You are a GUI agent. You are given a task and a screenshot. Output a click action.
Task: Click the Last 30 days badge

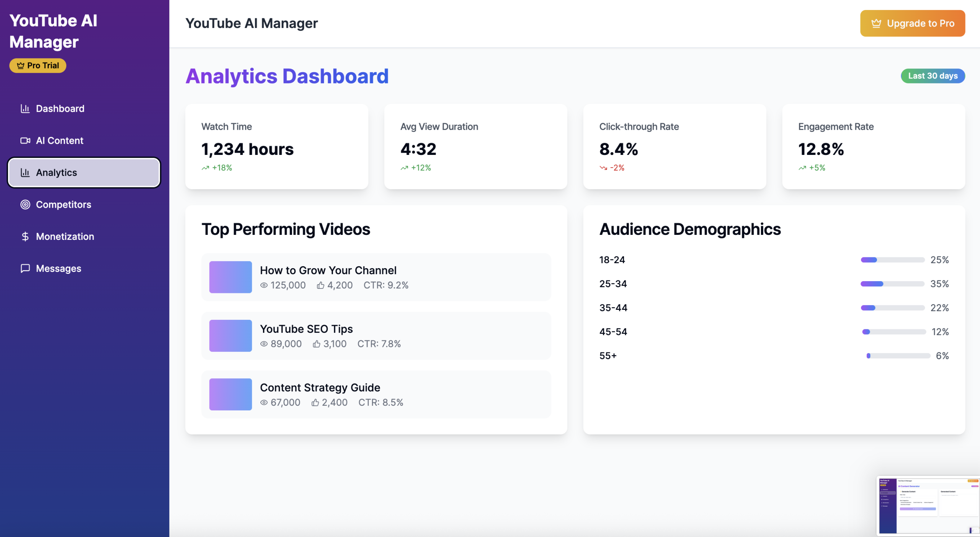click(x=933, y=76)
